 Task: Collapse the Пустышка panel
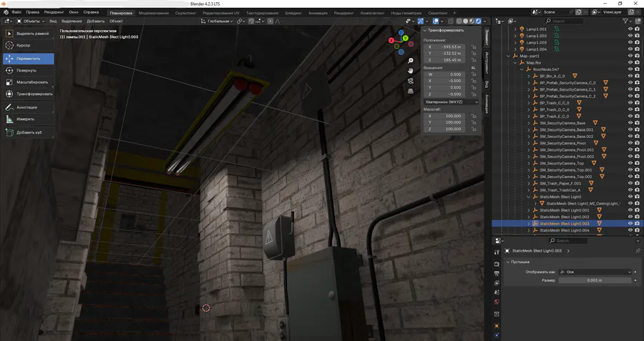tap(508, 262)
